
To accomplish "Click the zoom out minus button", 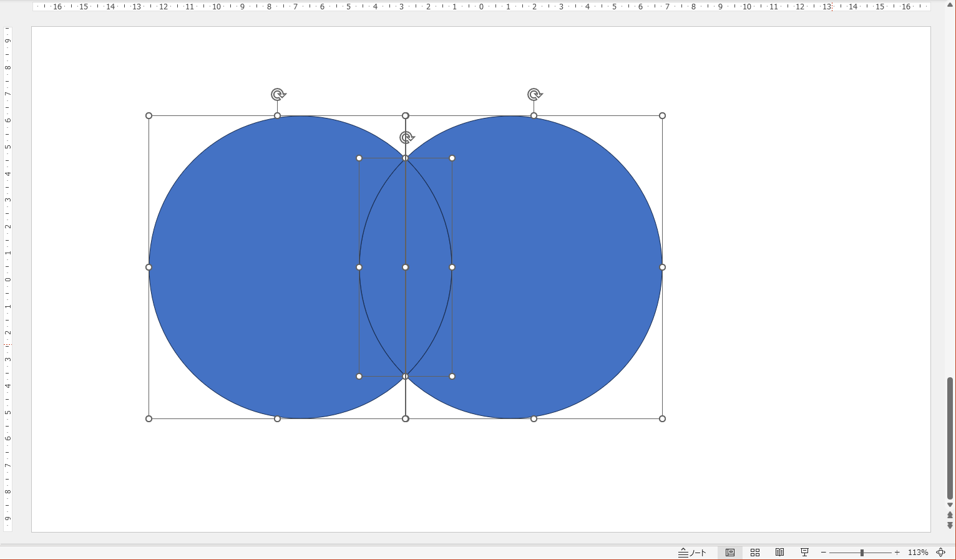I will [824, 553].
